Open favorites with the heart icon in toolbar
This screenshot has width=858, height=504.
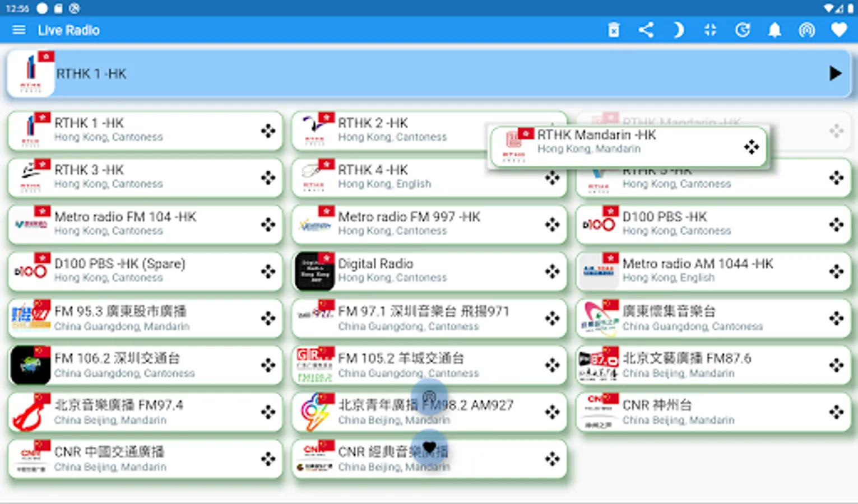pos(839,30)
